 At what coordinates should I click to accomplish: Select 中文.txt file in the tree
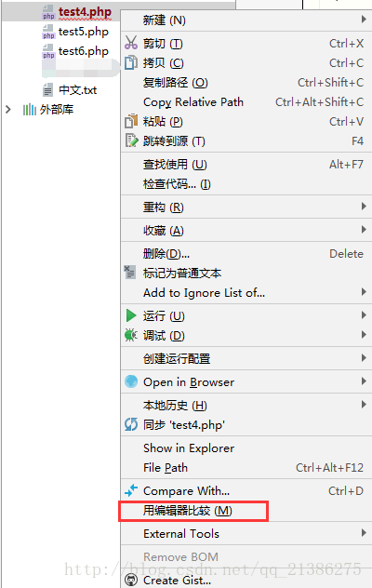pos(77,90)
